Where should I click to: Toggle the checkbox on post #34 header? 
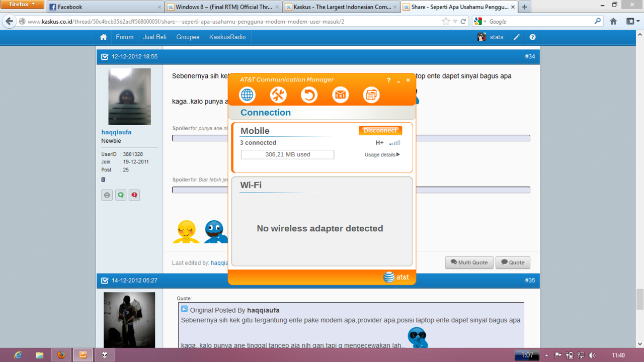coord(105,57)
